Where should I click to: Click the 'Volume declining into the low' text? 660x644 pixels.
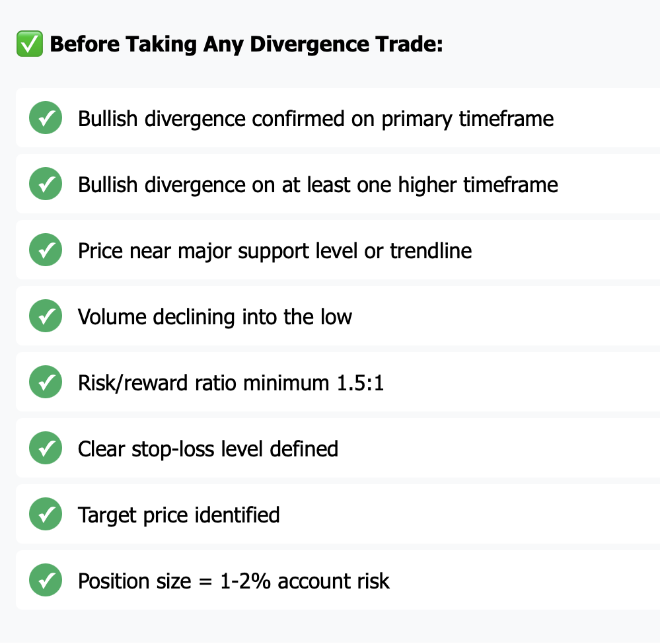pyautogui.click(x=215, y=317)
